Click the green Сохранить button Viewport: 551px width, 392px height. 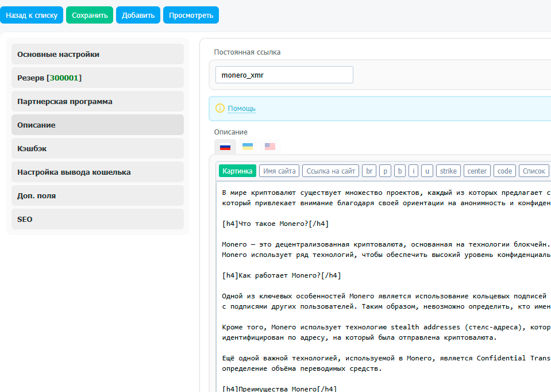tap(90, 16)
